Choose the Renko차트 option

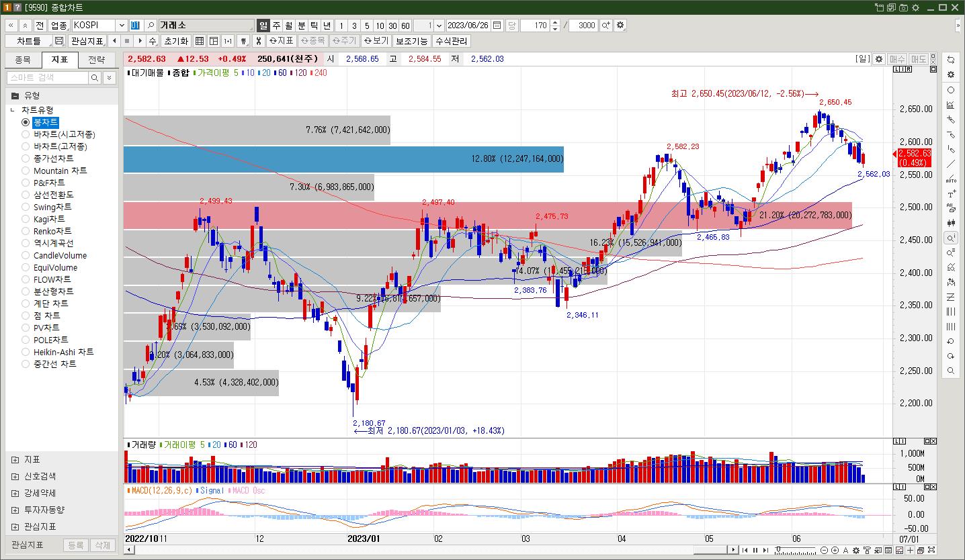tap(26, 231)
